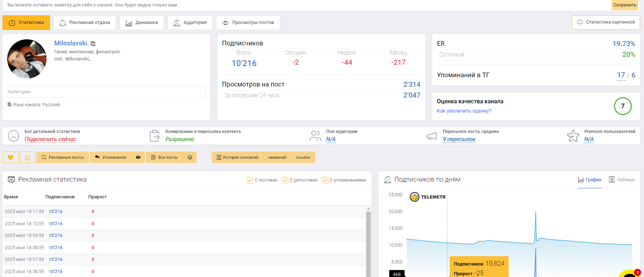Click the Статистика картинкой button

click(606, 22)
